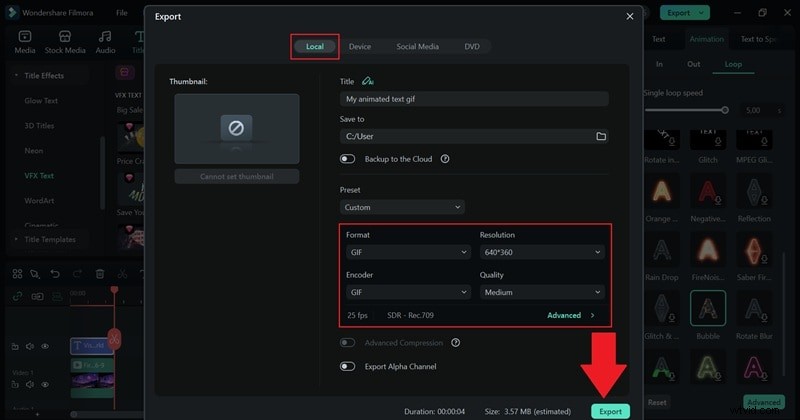Viewport: 800px width, 420px height.
Task: Open the Preset dropdown
Action: [402, 207]
